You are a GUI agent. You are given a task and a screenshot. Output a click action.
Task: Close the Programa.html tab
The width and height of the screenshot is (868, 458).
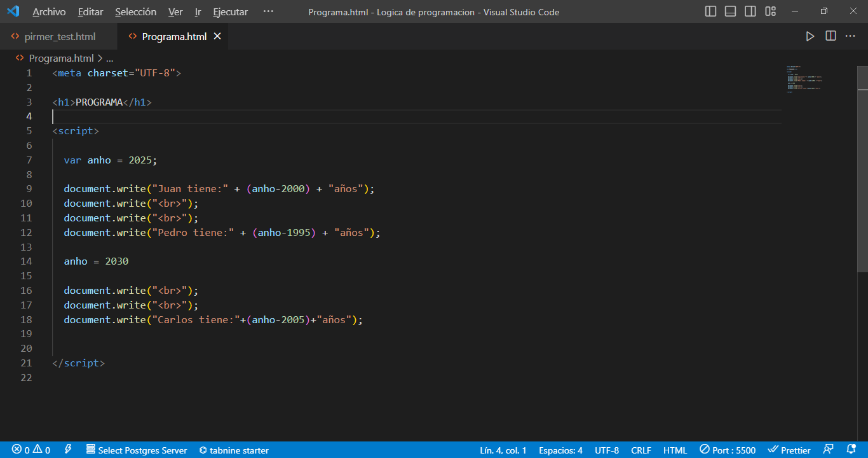(x=217, y=36)
